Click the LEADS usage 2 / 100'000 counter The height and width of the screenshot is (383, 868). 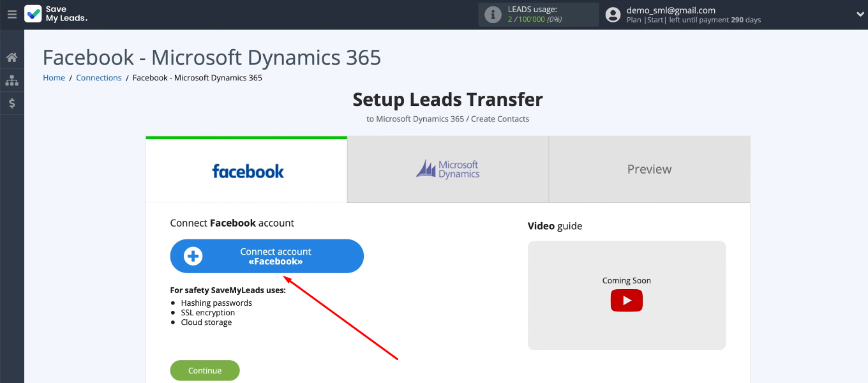(534, 20)
